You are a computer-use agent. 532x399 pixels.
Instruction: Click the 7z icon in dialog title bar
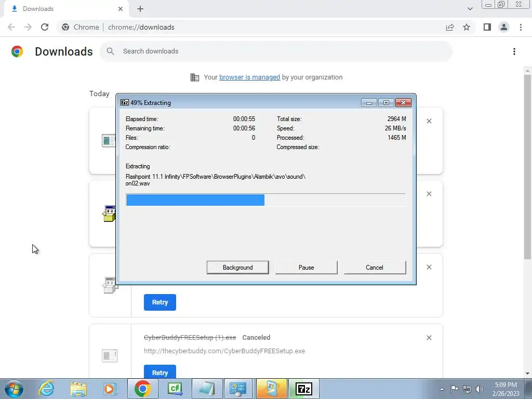click(x=125, y=102)
